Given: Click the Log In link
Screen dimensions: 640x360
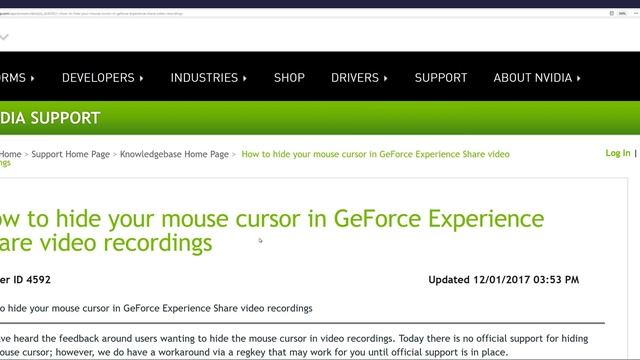Looking at the screenshot, I should [618, 153].
